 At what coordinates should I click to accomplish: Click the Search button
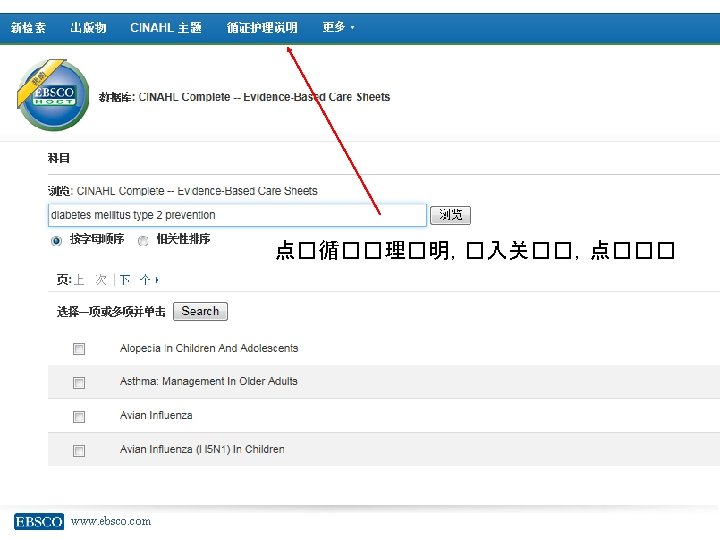[200, 311]
